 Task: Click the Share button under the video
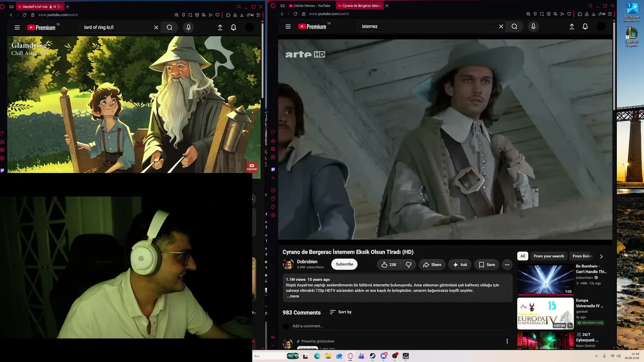[x=432, y=264]
